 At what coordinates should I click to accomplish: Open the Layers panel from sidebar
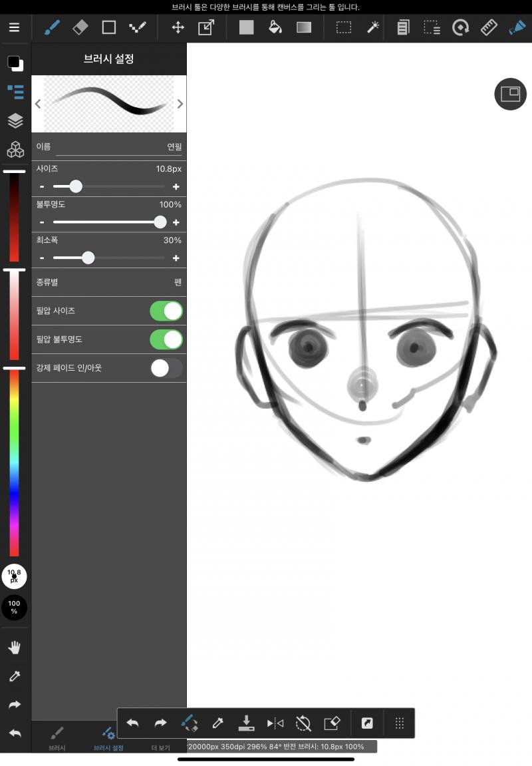[15, 120]
